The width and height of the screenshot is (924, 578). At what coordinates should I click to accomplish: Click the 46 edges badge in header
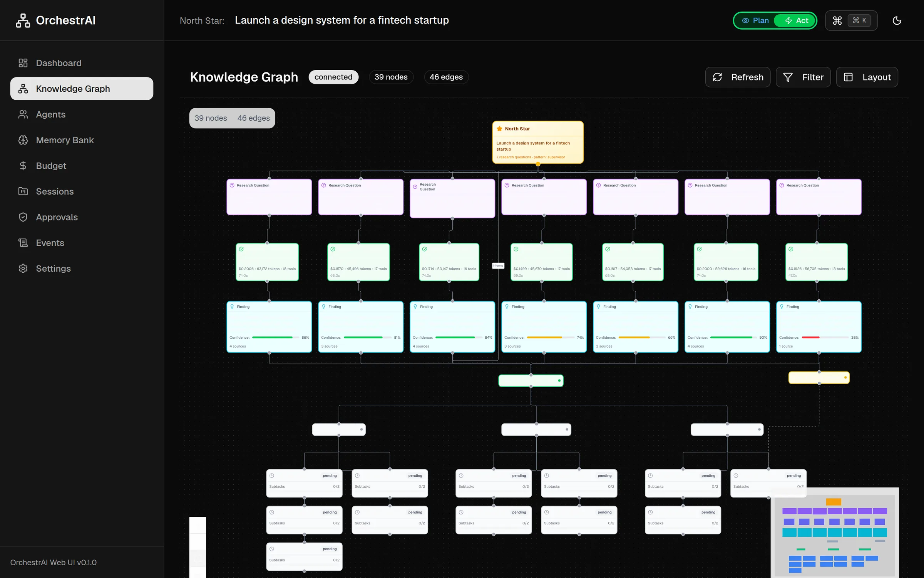pyautogui.click(x=446, y=77)
